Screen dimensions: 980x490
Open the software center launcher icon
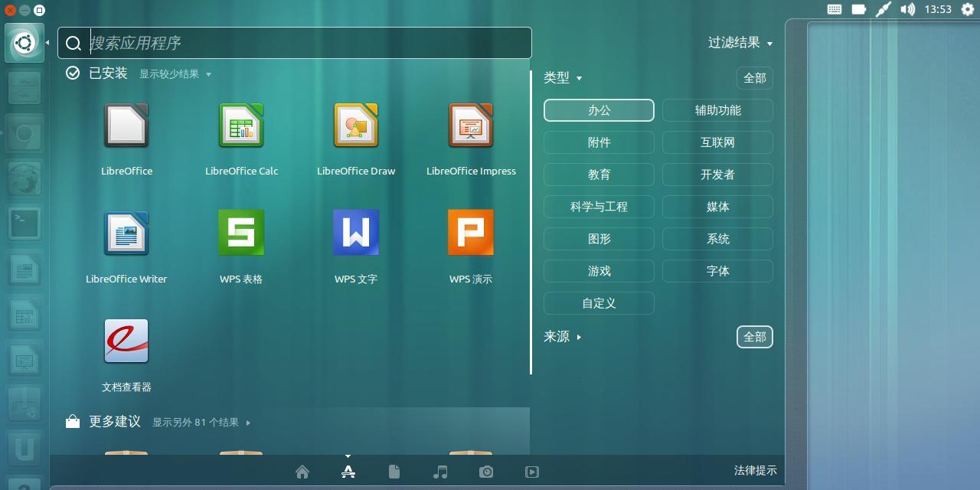pos(24,404)
